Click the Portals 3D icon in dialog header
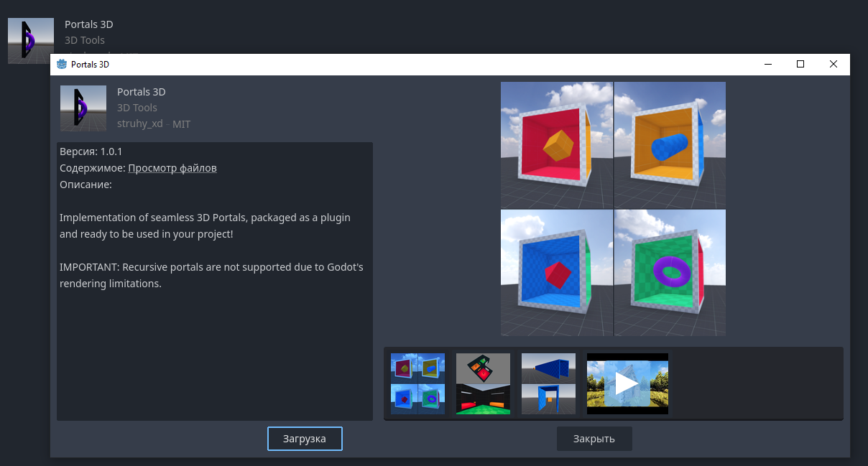The height and width of the screenshot is (466, 868). [x=83, y=108]
